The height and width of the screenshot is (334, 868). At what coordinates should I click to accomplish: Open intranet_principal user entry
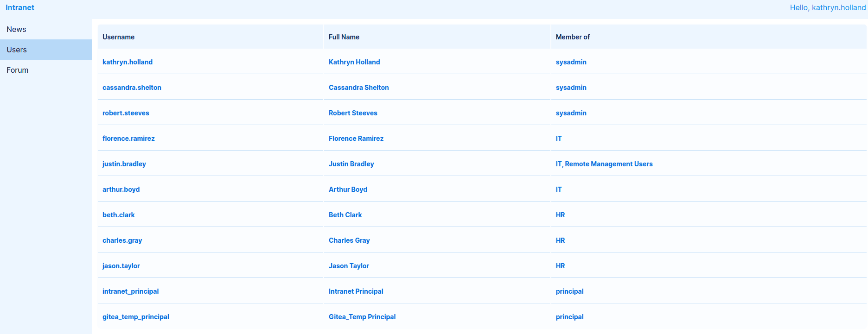click(130, 291)
